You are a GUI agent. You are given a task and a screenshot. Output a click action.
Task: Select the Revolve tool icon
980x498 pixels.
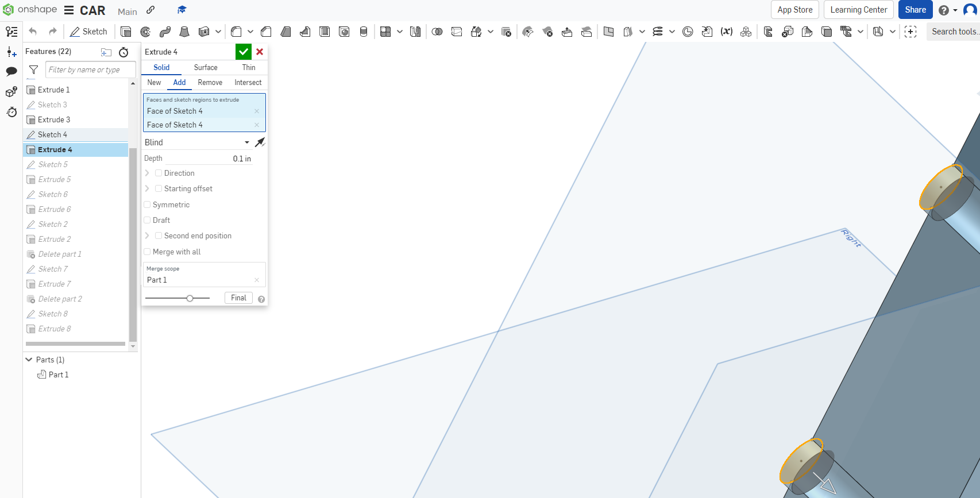[x=145, y=32]
